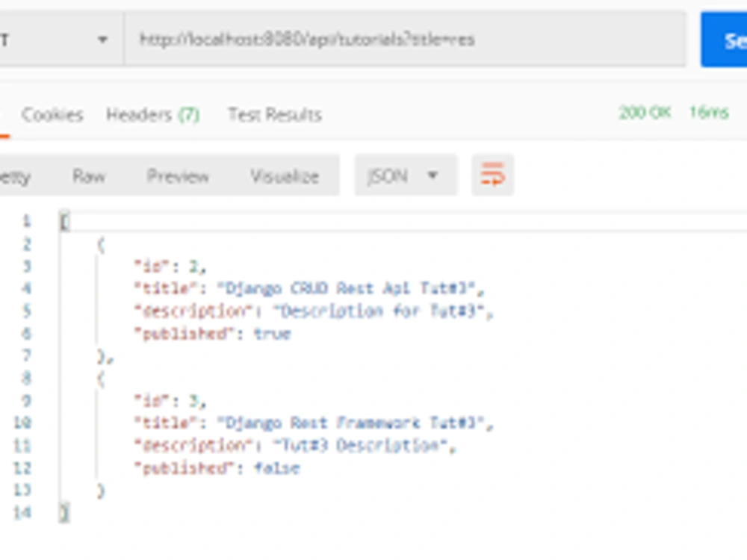Open the JSON format dropdown
The height and width of the screenshot is (560, 747).
[403, 175]
